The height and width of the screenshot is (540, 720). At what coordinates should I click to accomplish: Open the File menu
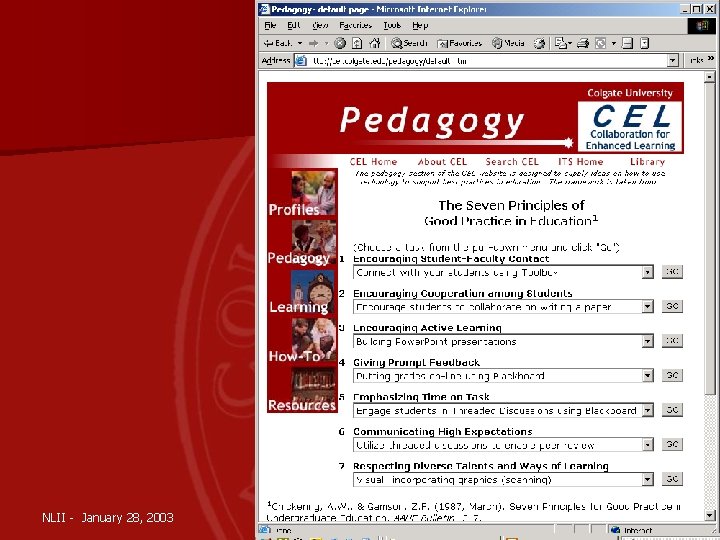pyautogui.click(x=270, y=26)
